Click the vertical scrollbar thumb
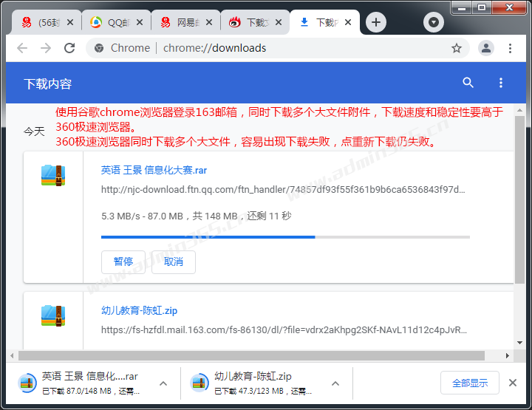Viewport: 532px width, 410px height. point(519,199)
